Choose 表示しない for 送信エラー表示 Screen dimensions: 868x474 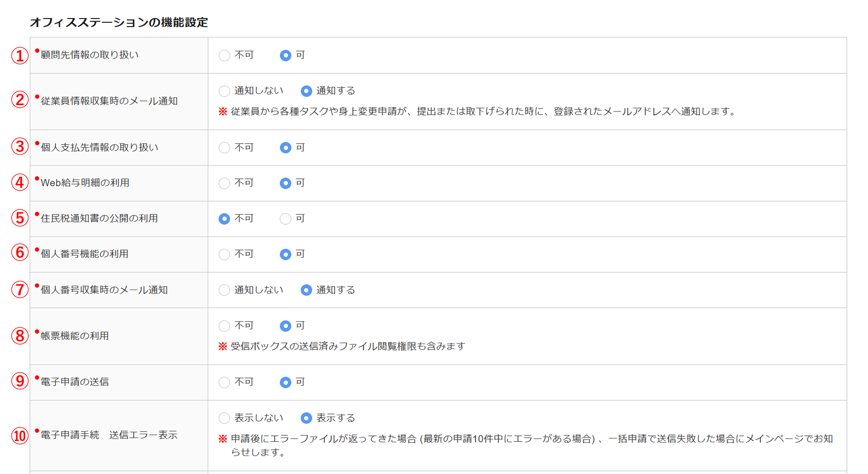224,418
